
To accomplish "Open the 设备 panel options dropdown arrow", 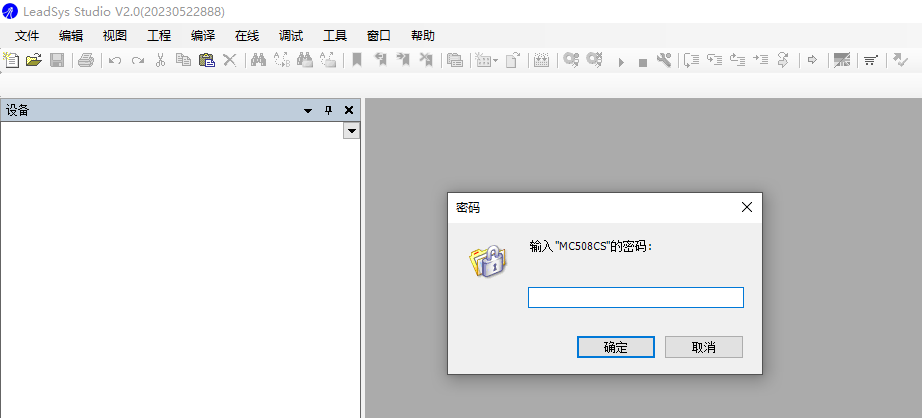I will (x=308, y=111).
